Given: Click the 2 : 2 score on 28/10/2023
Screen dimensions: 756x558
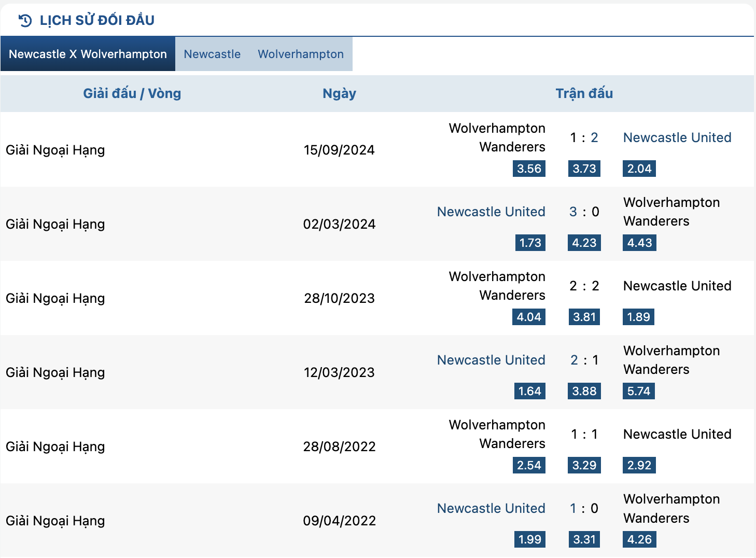Looking at the screenshot, I should [x=584, y=286].
